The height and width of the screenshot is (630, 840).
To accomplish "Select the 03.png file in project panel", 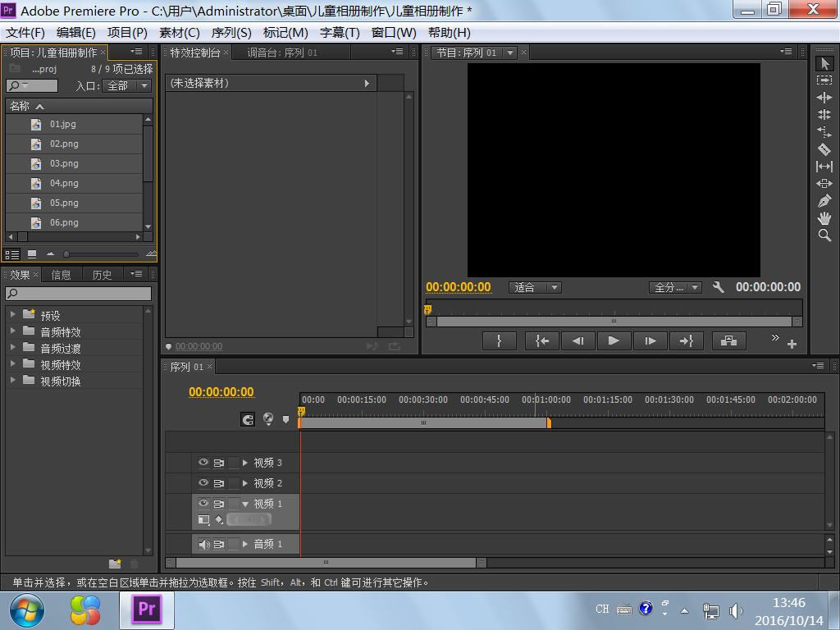I will pos(64,163).
